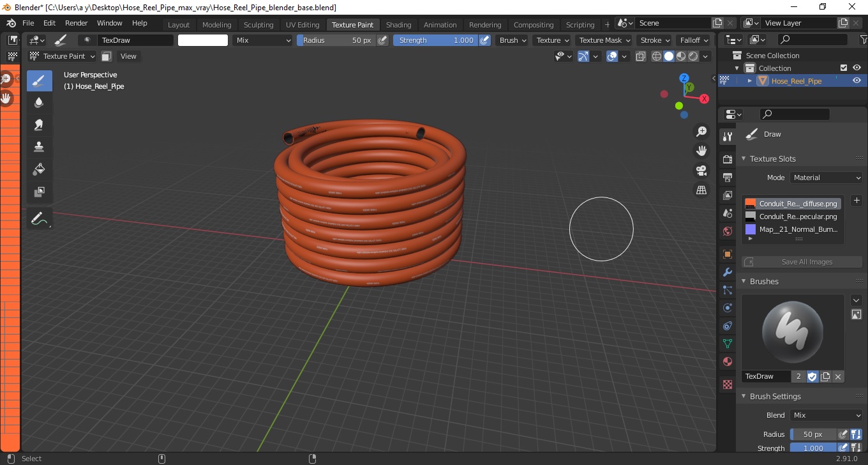Switch perspective/orthographic grid icon

(x=701, y=190)
